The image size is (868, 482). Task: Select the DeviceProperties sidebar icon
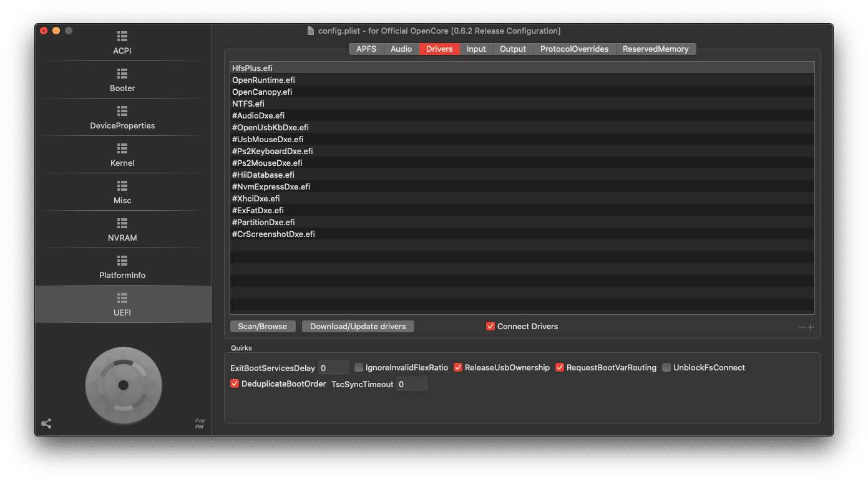[x=122, y=111]
